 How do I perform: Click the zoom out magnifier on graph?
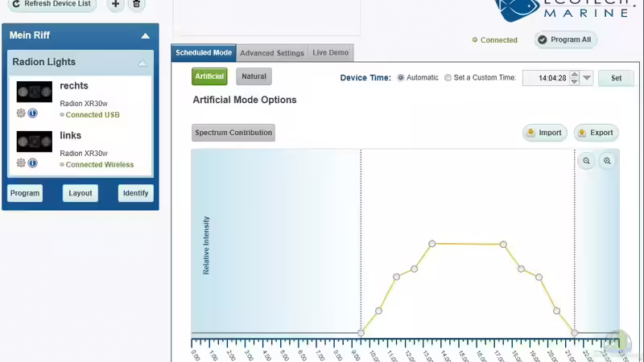[587, 161]
